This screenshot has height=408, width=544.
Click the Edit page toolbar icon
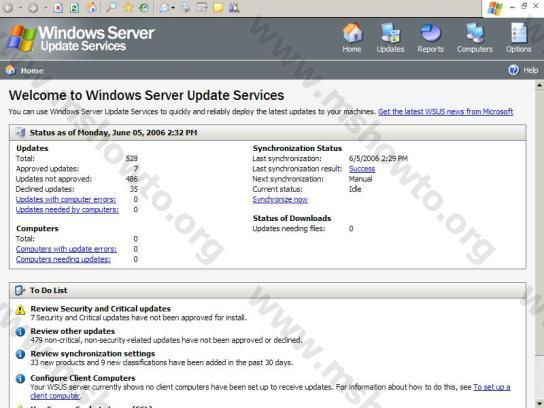pyautogui.click(x=202, y=7)
